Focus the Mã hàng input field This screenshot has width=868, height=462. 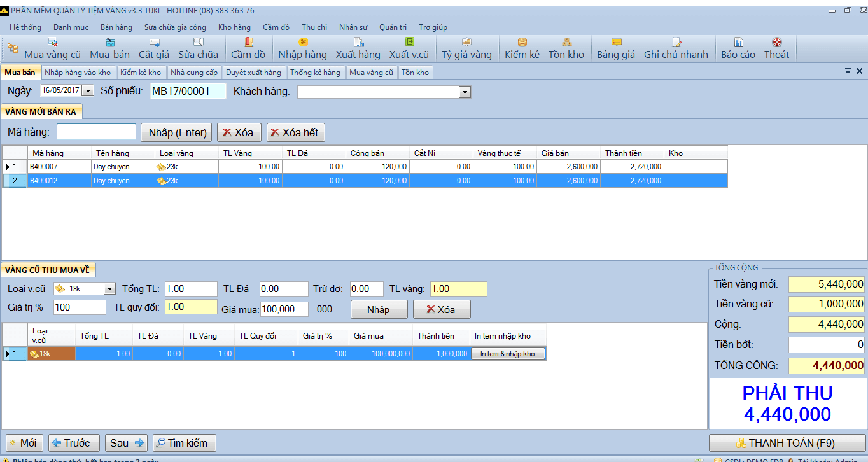click(97, 132)
